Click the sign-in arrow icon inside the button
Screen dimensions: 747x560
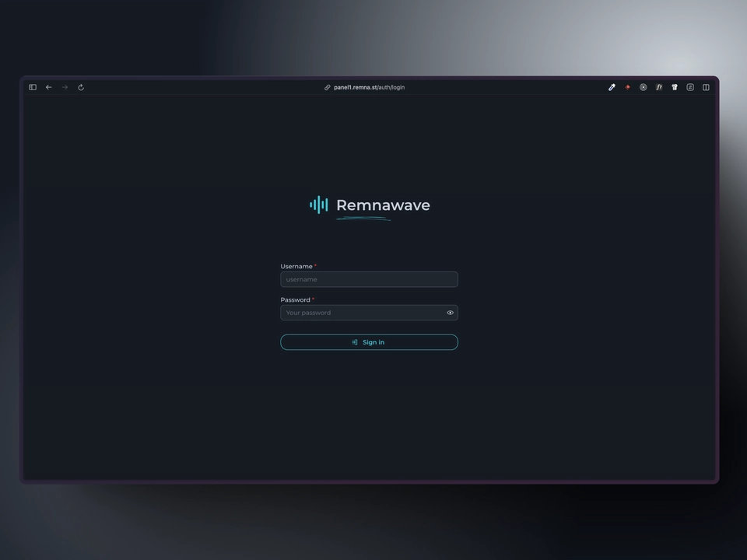[356, 342]
